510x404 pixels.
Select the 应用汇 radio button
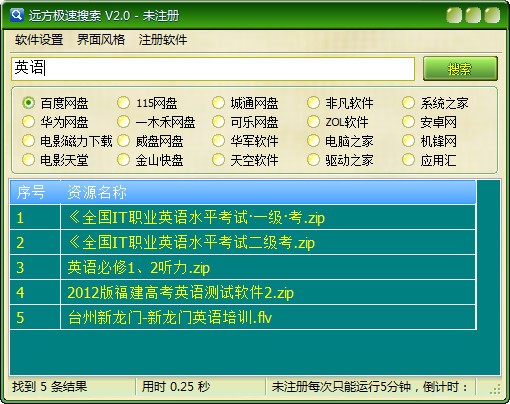point(408,160)
